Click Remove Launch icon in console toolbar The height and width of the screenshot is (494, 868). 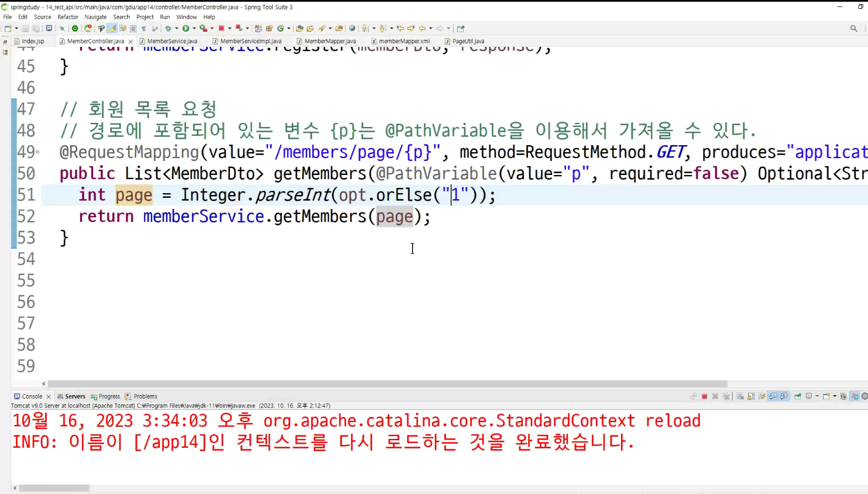tap(715, 396)
